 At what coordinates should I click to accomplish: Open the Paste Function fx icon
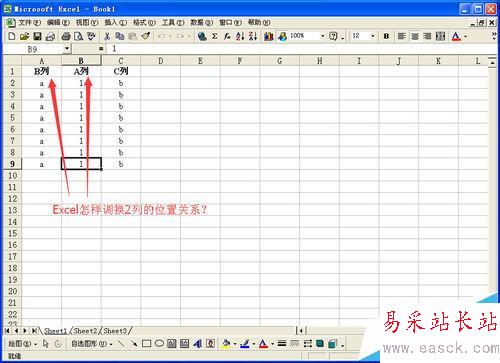pos(227,36)
